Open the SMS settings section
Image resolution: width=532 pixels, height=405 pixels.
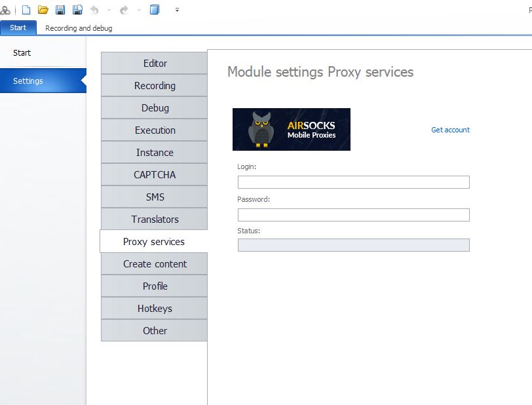coord(154,197)
